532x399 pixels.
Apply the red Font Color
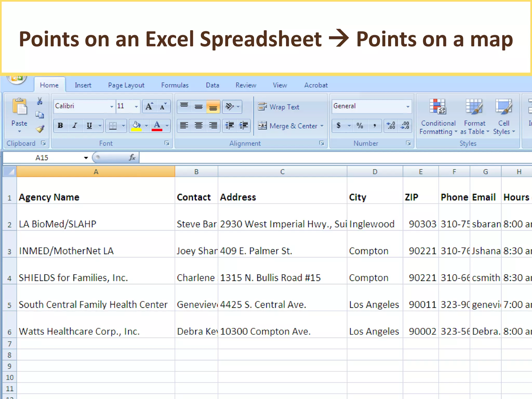[157, 126]
